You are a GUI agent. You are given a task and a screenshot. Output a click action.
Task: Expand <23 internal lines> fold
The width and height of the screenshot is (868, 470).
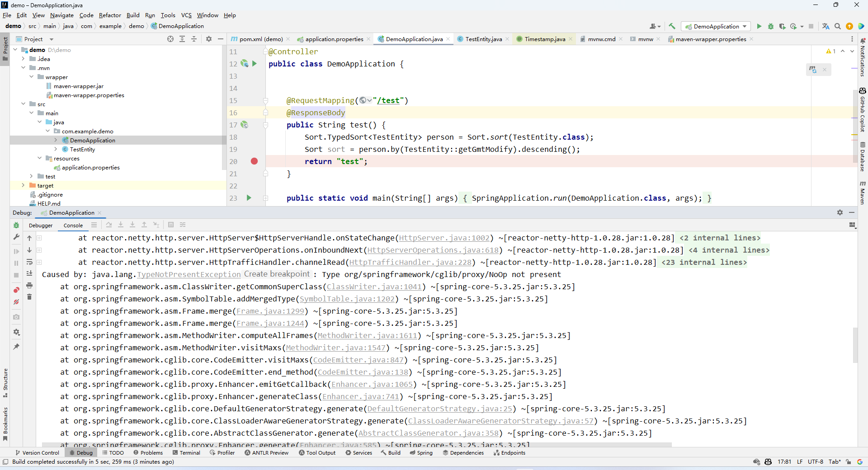pyautogui.click(x=704, y=262)
